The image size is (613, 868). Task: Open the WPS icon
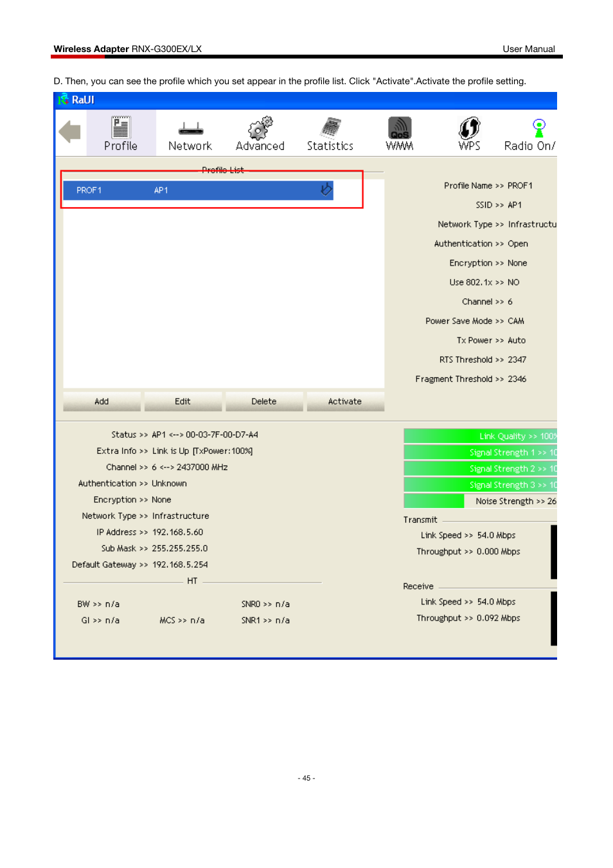pos(470,128)
